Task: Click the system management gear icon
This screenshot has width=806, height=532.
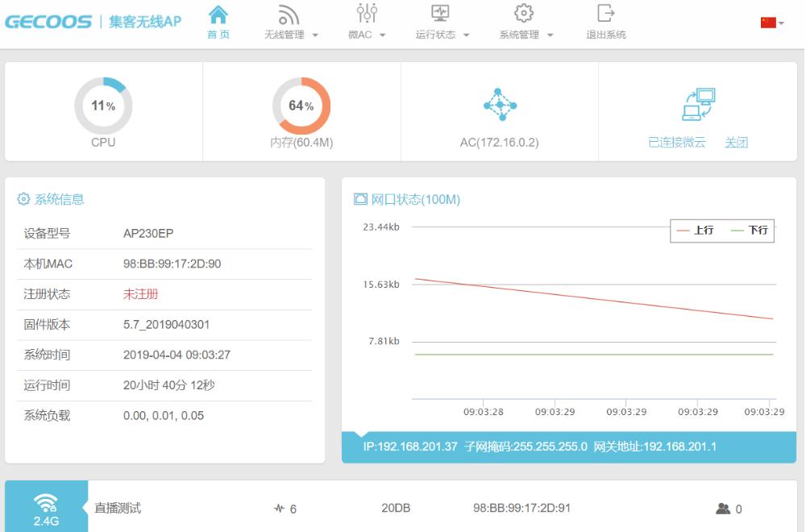Action: pos(524,13)
